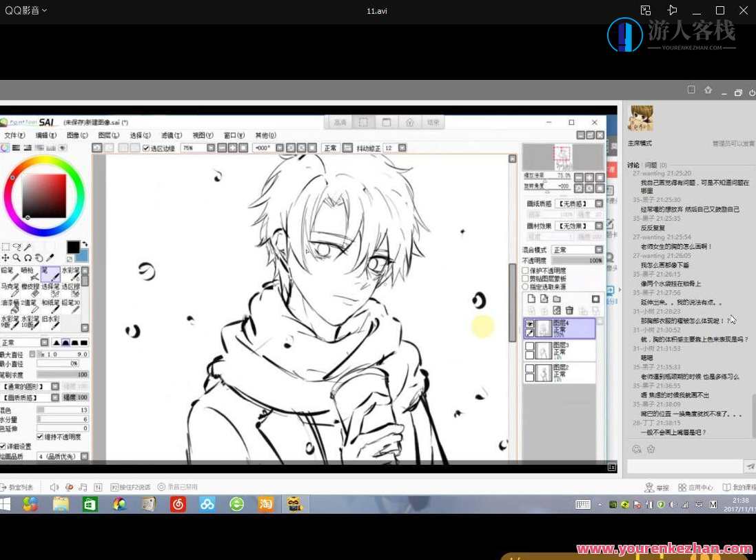Click the 举报 report button
Screen dimensions: 756x560
pyautogui.click(x=657, y=488)
